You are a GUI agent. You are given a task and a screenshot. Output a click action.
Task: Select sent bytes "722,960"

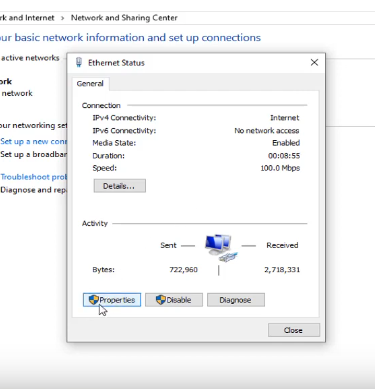click(x=183, y=269)
